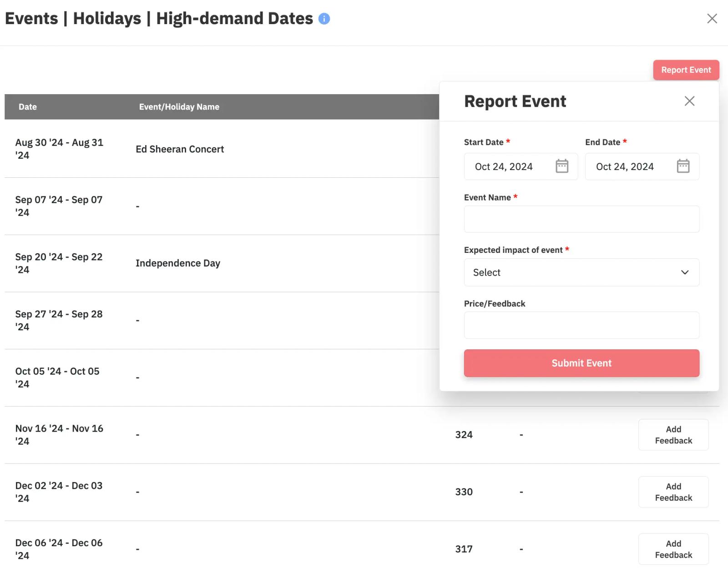Click the Start Date field Oct 24, 2024
This screenshot has width=728, height=568.
521,166
